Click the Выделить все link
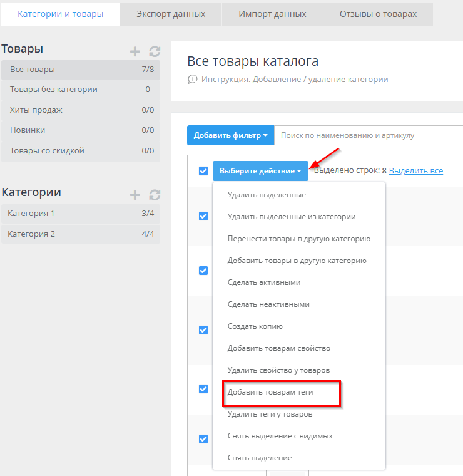 [x=415, y=170]
